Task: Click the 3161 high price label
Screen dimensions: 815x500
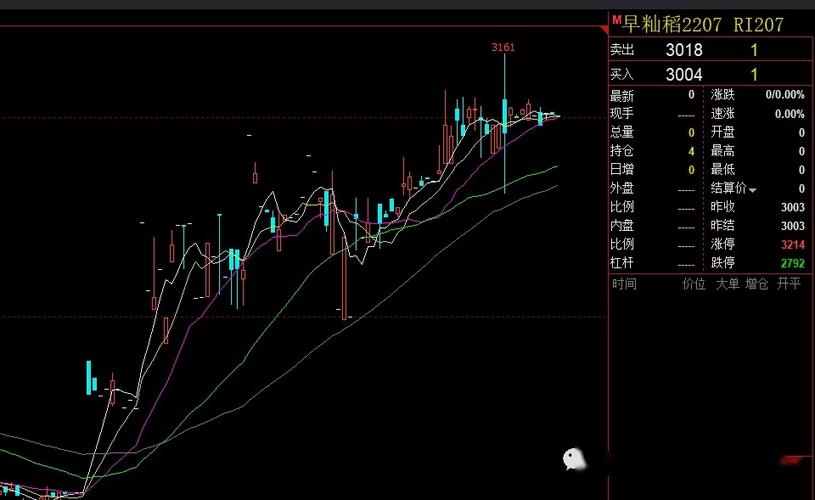Action: 503,46
